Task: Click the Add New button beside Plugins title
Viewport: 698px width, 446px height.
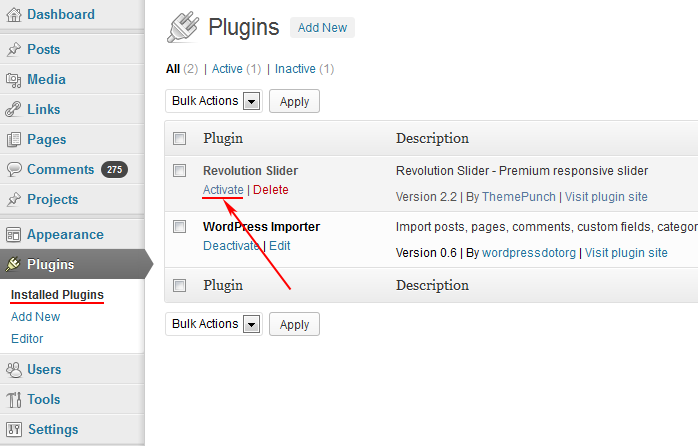Action: (x=322, y=28)
